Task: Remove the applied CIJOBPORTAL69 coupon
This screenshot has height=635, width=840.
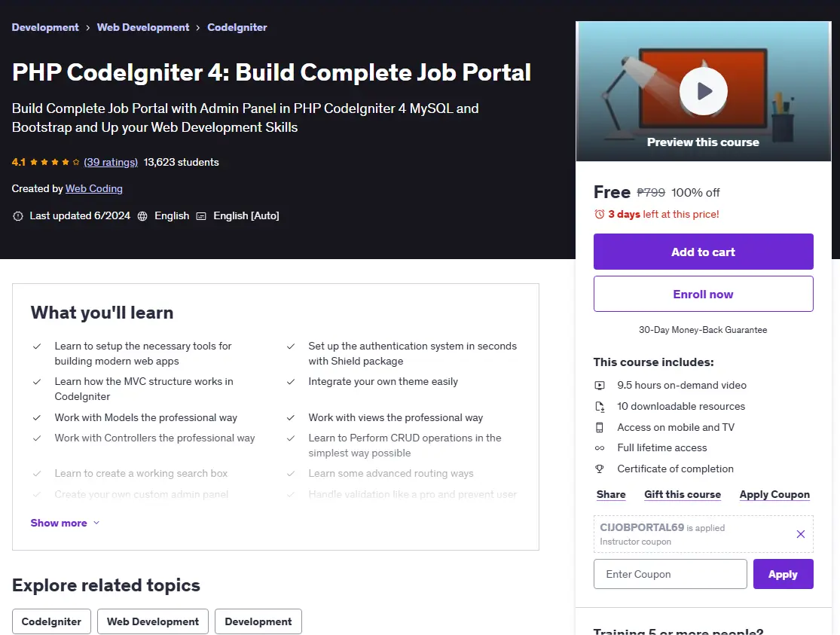Action: [x=800, y=534]
